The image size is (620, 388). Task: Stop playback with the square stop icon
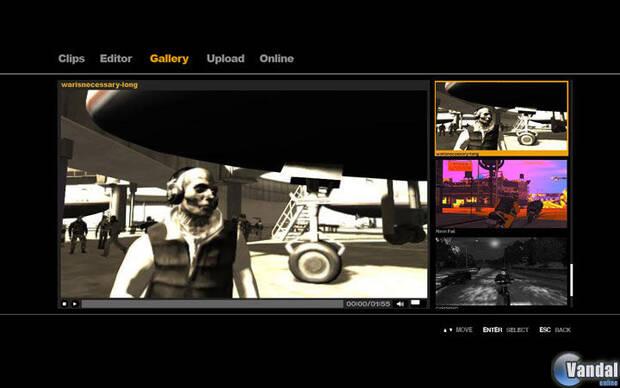(64, 304)
